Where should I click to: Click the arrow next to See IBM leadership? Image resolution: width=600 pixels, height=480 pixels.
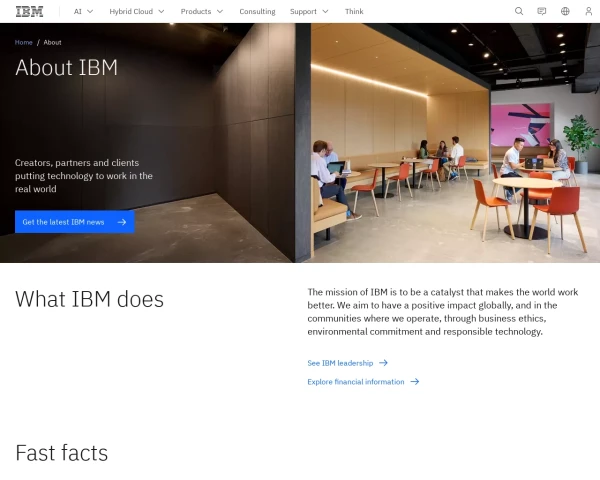coord(383,363)
